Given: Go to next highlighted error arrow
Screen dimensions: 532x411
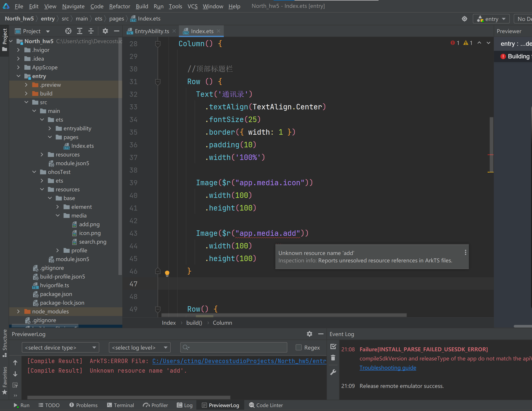Looking at the screenshot, I should coord(488,43).
